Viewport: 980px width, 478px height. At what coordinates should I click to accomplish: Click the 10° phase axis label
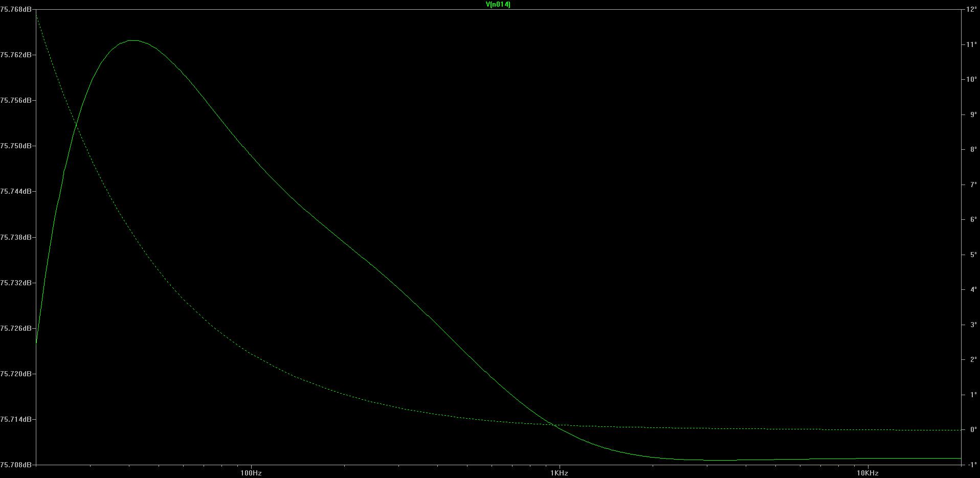pyautogui.click(x=971, y=79)
